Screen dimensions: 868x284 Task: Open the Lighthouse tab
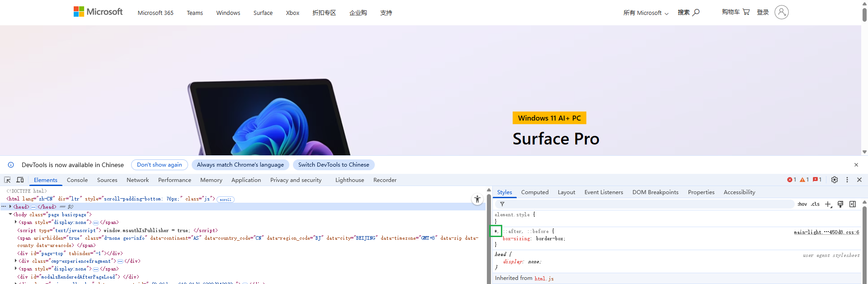click(x=349, y=180)
